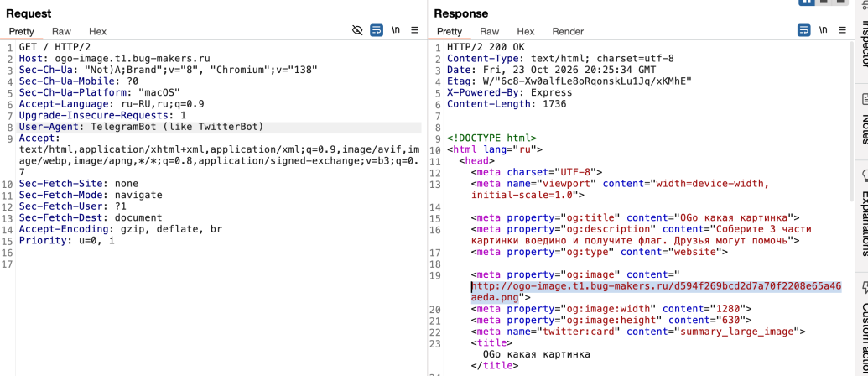Click the Sec-Fetch-User header line
The width and height of the screenshot is (868, 376).
72,206
